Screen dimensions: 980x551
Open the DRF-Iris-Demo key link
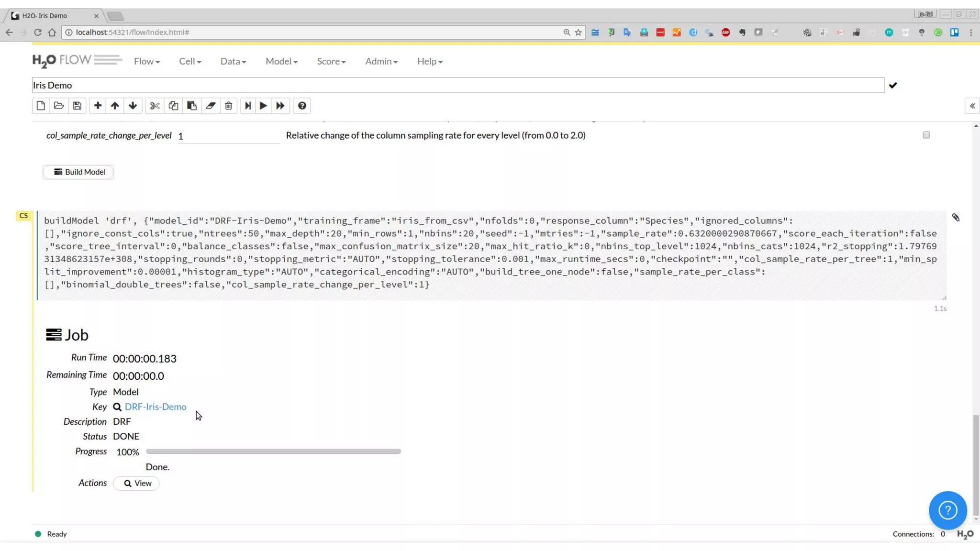[x=156, y=407]
